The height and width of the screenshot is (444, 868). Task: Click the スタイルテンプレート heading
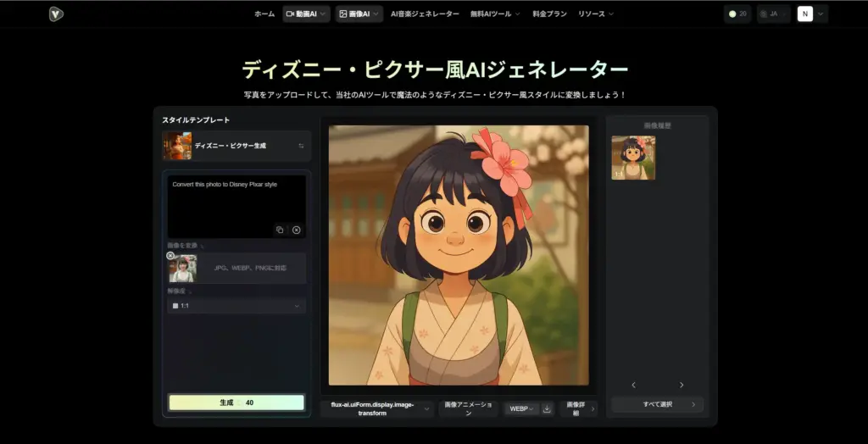[196, 120]
